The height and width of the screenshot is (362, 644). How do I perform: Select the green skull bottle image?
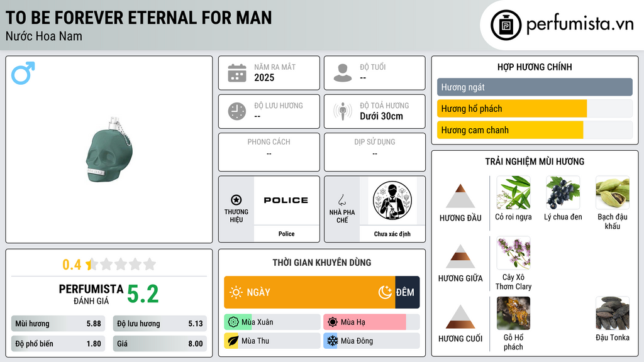(109, 150)
